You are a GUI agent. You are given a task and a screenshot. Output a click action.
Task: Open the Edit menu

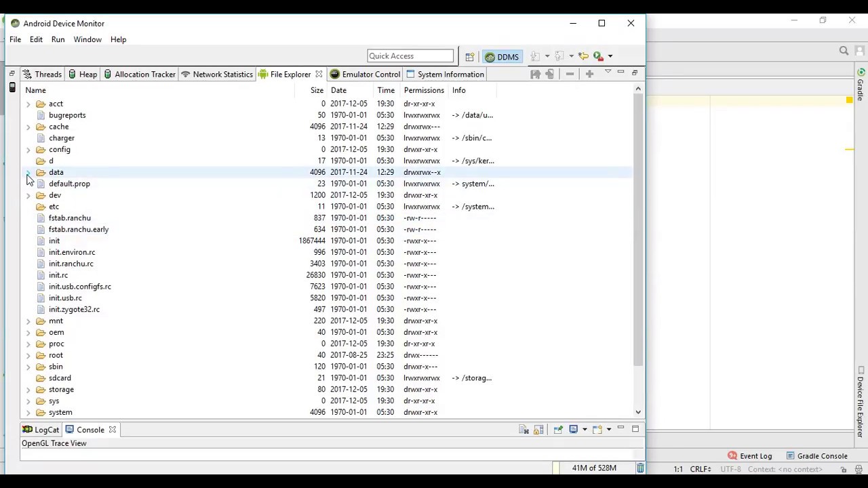[x=36, y=39]
